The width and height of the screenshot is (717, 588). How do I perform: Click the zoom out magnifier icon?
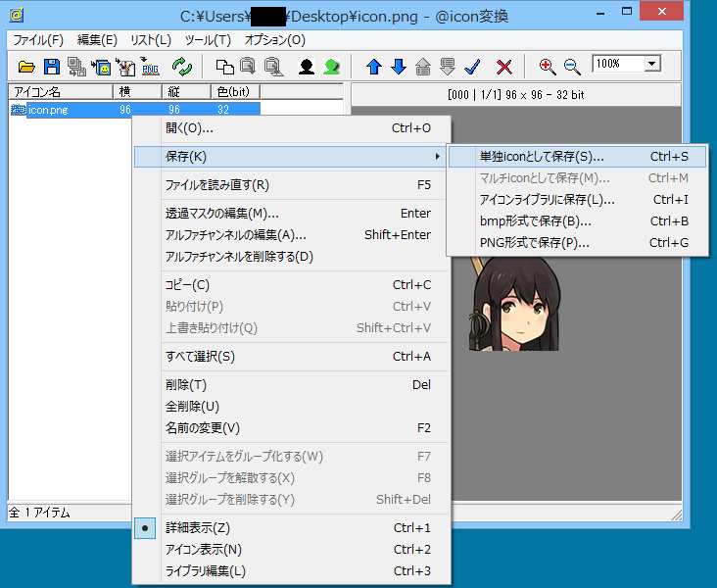572,67
